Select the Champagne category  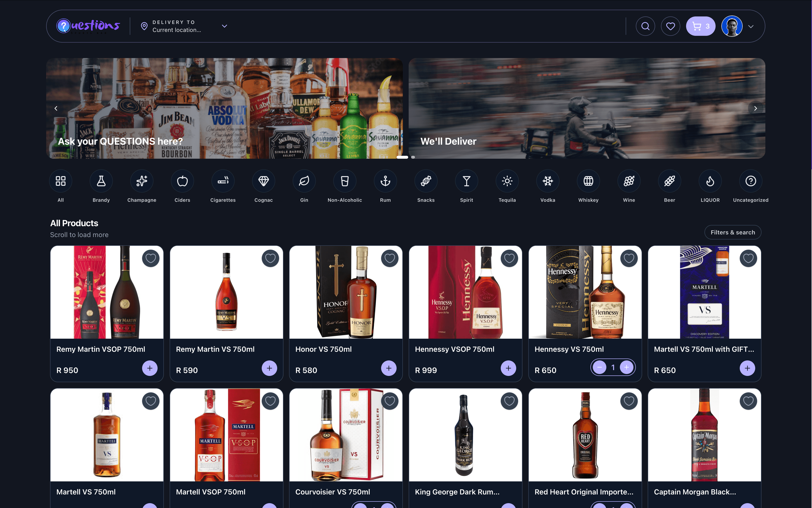pyautogui.click(x=142, y=187)
